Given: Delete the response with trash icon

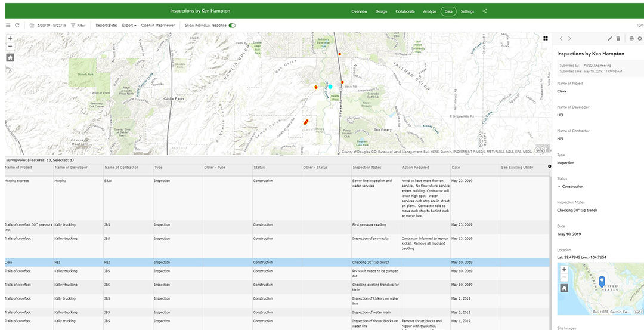Looking at the screenshot, I should point(618,39).
